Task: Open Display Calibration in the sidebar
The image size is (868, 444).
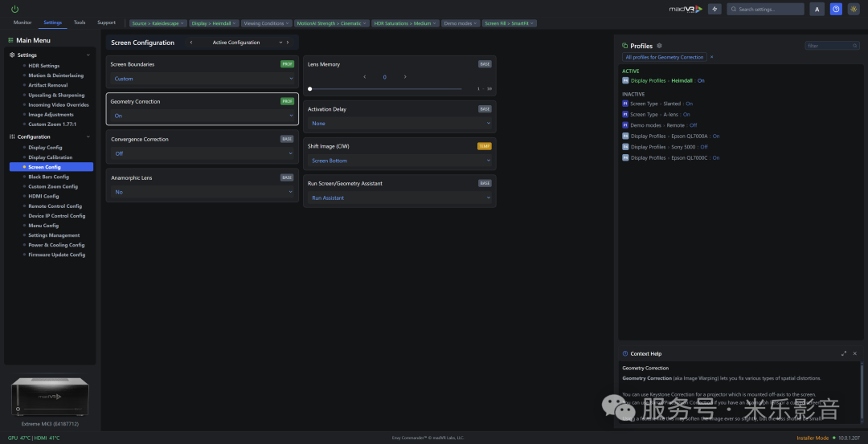Action: click(x=50, y=157)
